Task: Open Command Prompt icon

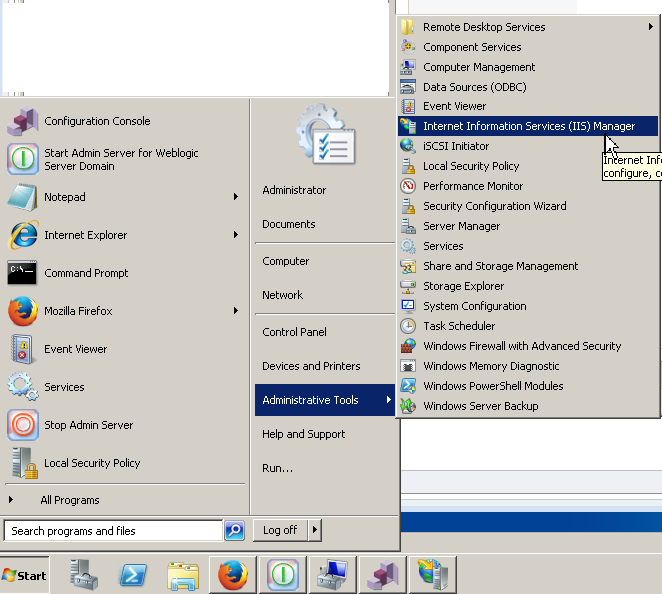Action: (x=23, y=273)
